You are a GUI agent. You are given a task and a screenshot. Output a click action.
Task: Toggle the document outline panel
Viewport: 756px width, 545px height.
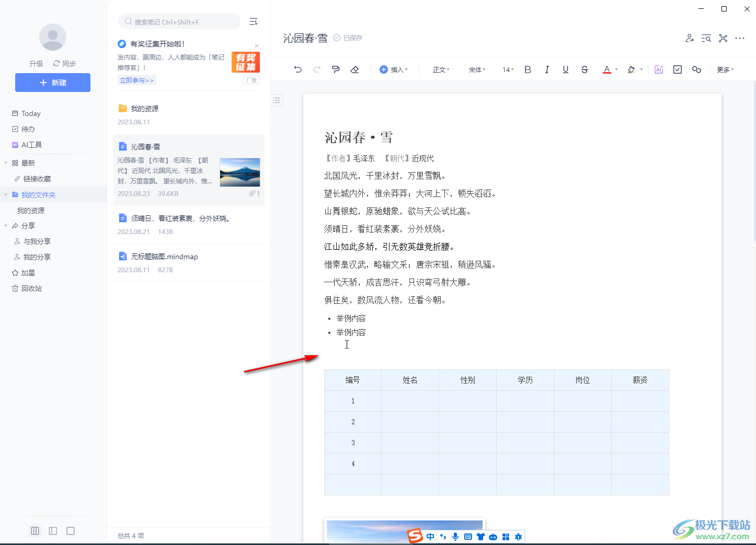point(277,100)
